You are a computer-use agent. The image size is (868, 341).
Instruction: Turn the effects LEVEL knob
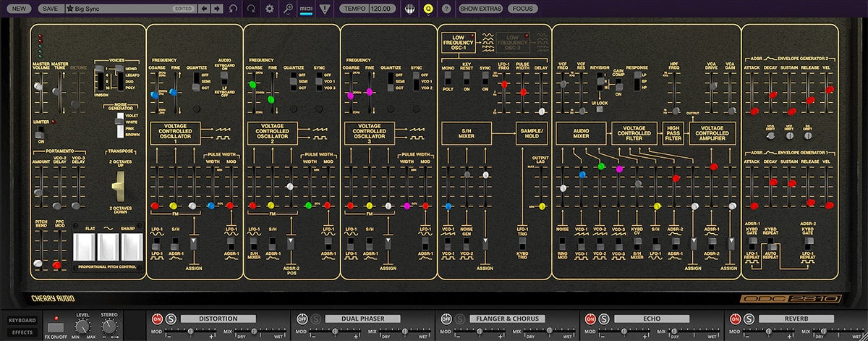tap(82, 325)
